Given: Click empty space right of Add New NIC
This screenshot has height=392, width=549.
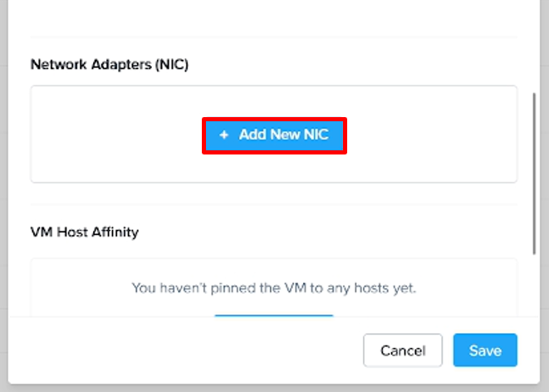Looking at the screenshot, I should coord(432,135).
